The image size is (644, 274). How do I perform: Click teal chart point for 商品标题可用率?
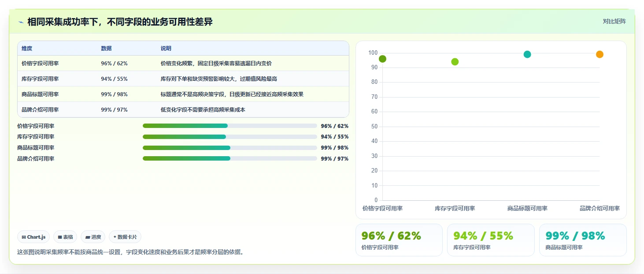point(527,54)
